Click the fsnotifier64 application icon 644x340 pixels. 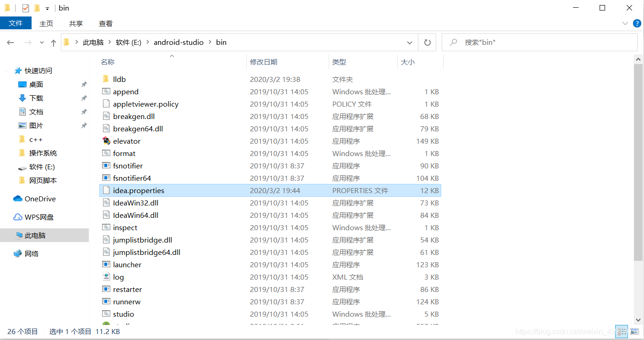tap(106, 178)
